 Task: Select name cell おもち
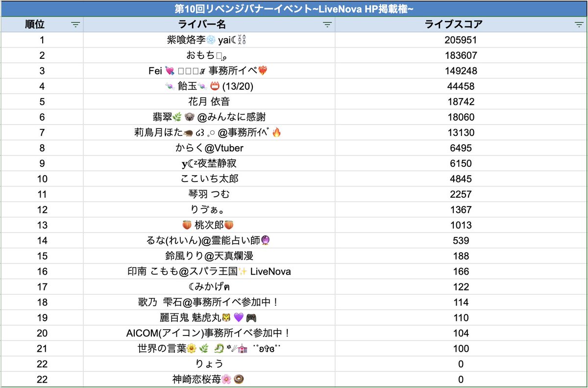tap(209, 55)
